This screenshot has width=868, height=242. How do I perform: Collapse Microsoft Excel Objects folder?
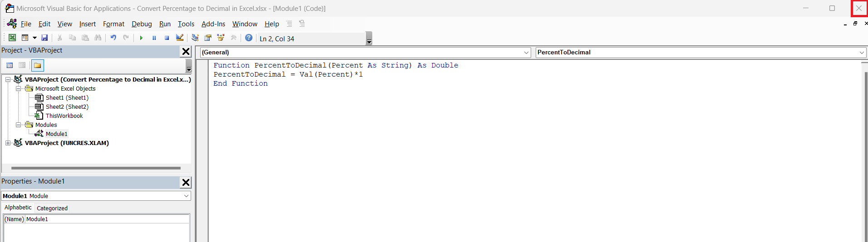coord(18,88)
